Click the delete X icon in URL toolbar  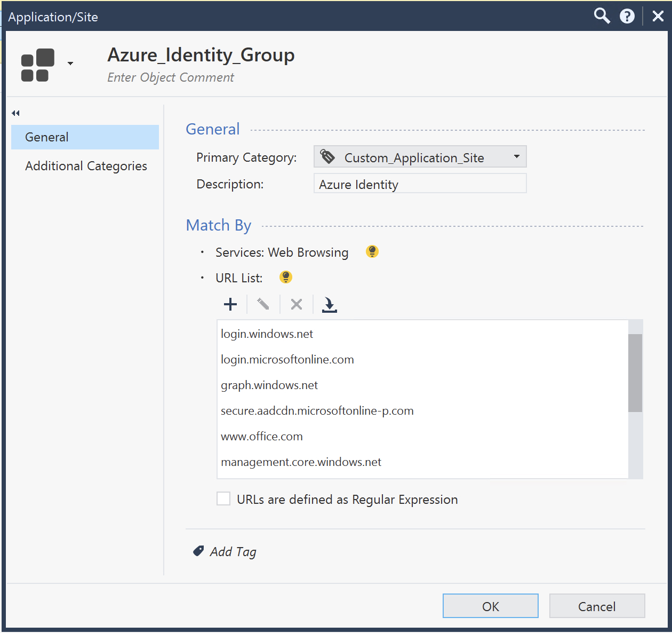(297, 304)
